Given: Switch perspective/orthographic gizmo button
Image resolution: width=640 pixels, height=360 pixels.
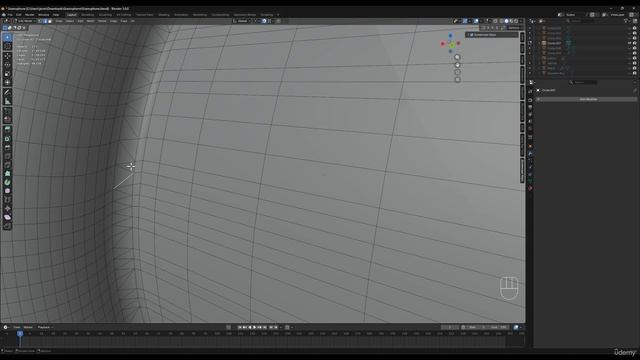Looking at the screenshot, I should 458,80.
